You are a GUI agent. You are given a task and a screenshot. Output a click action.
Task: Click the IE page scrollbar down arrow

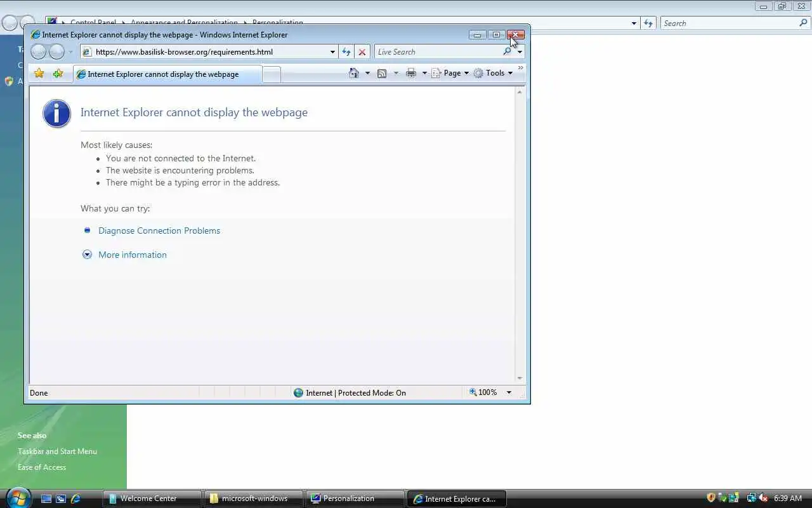click(x=520, y=378)
